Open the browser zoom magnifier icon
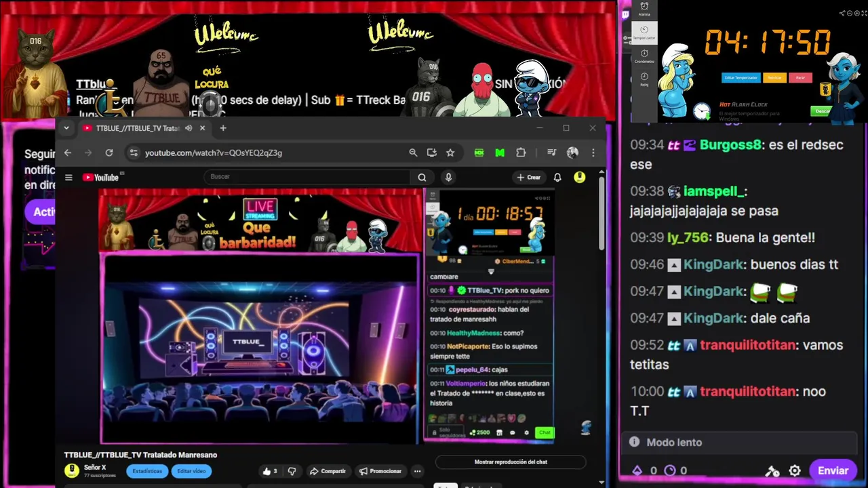Viewport: 868px width, 488px height. point(413,152)
